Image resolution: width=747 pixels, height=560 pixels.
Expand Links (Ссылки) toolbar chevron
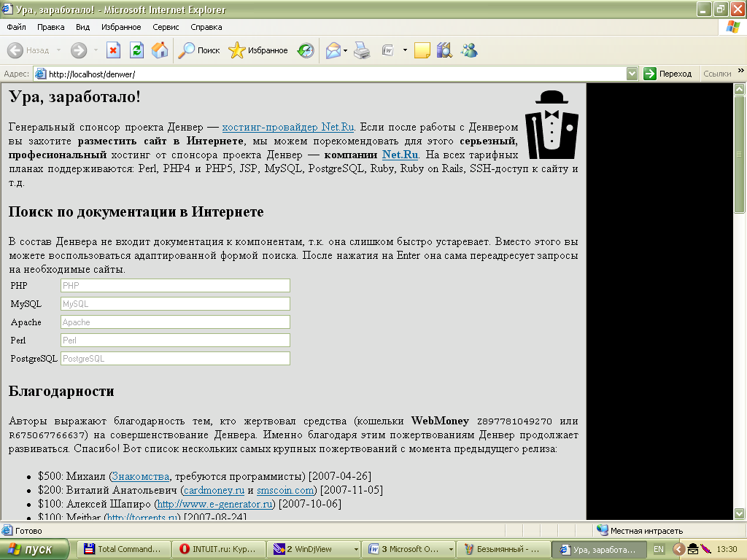pos(741,71)
